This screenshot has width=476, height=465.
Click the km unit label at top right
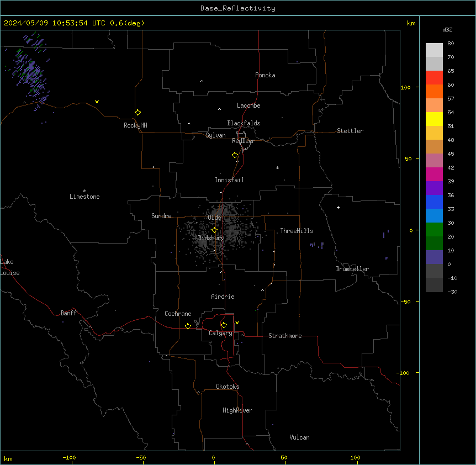(x=411, y=23)
